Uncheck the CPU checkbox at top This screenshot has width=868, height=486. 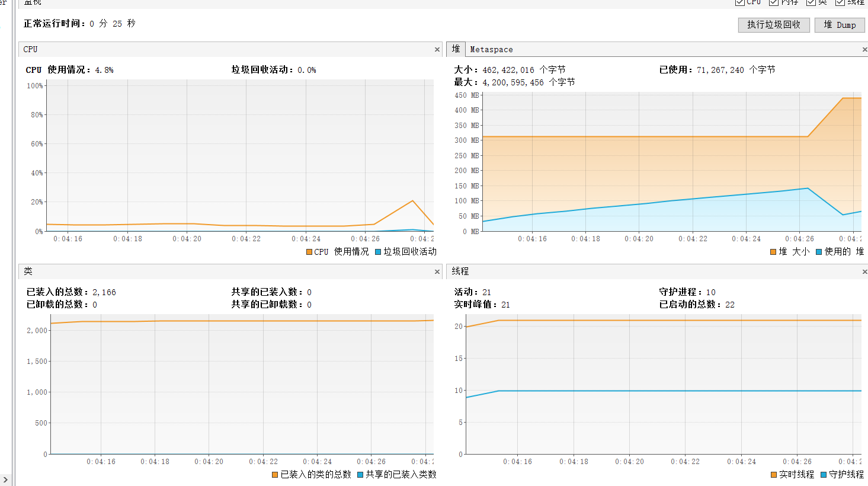tap(739, 2)
